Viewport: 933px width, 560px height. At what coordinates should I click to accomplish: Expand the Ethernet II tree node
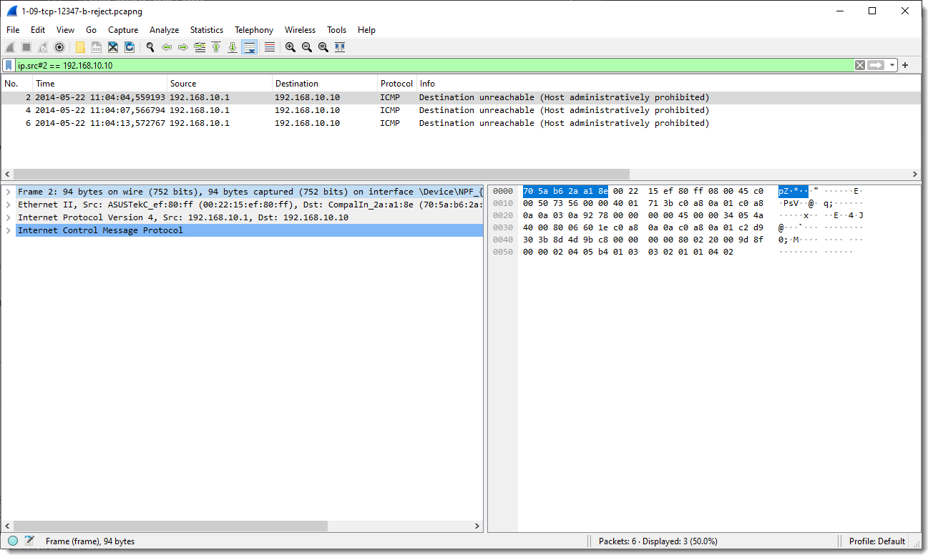tap(9, 205)
